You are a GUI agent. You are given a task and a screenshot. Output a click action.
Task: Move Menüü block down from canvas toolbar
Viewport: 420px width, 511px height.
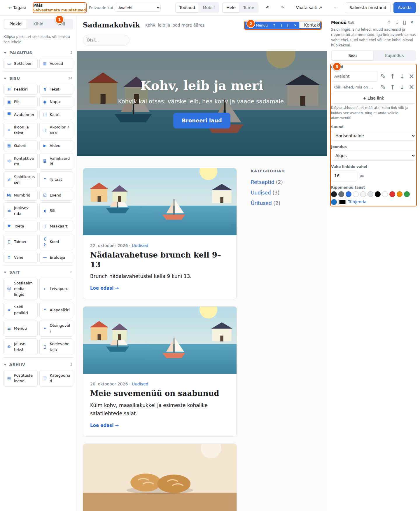pos(281,25)
